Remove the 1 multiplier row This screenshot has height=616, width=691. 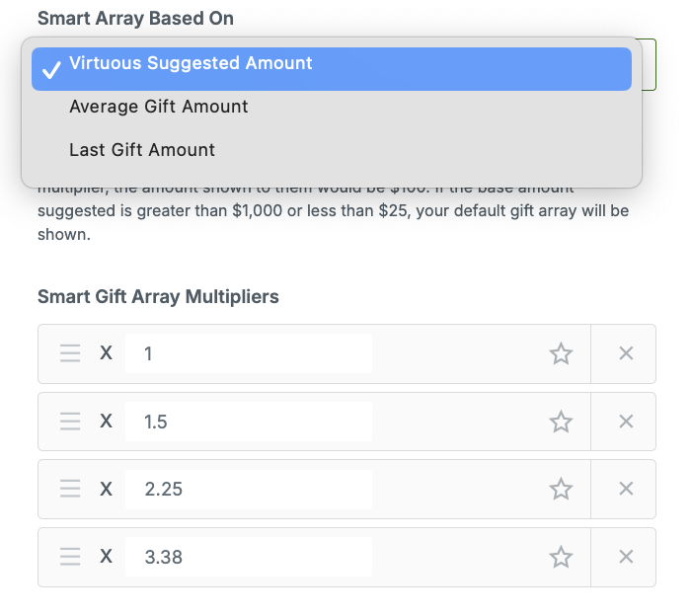[x=626, y=353]
